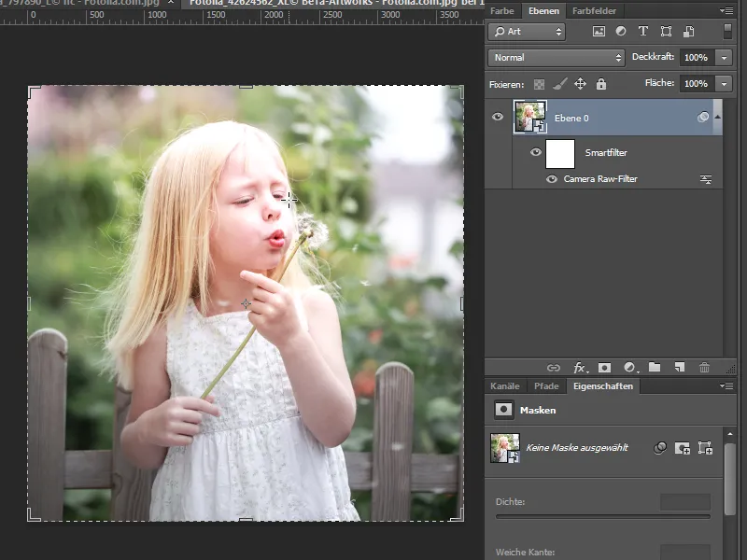
Task: Click the Eigenschaften panel scrollbar thumb
Action: pyautogui.click(x=730, y=479)
